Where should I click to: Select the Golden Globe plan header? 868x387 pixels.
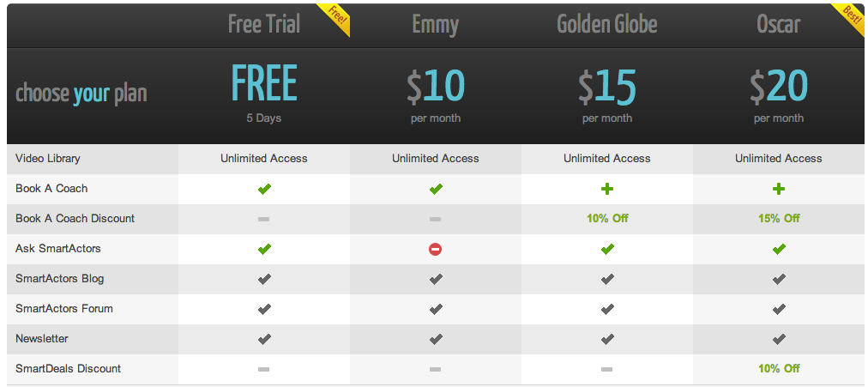point(606,24)
